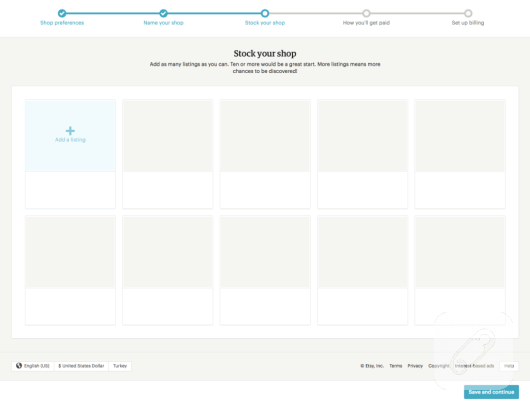Click the Stock your shop step circle
Viewport: 530px width, 403px height.
tap(265, 13)
